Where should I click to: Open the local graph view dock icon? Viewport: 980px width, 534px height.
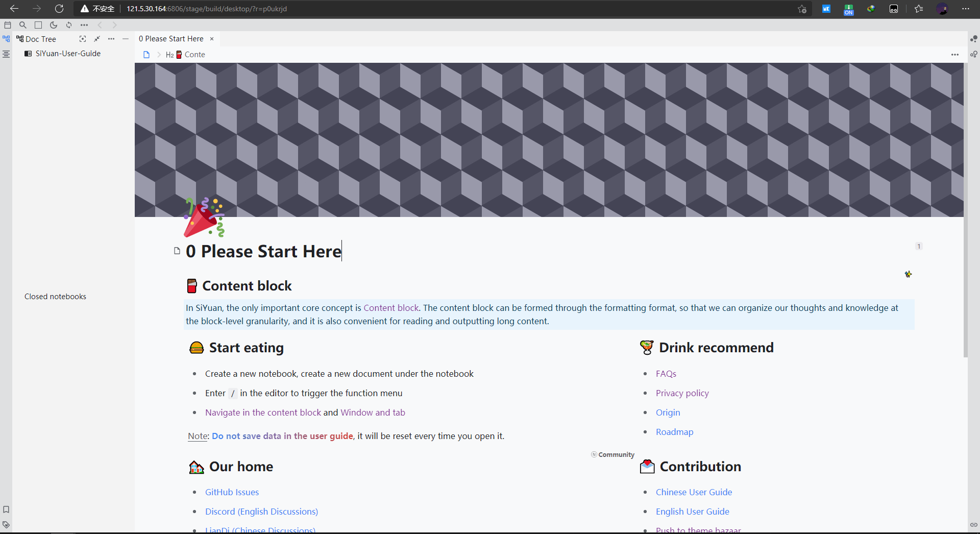click(x=974, y=54)
